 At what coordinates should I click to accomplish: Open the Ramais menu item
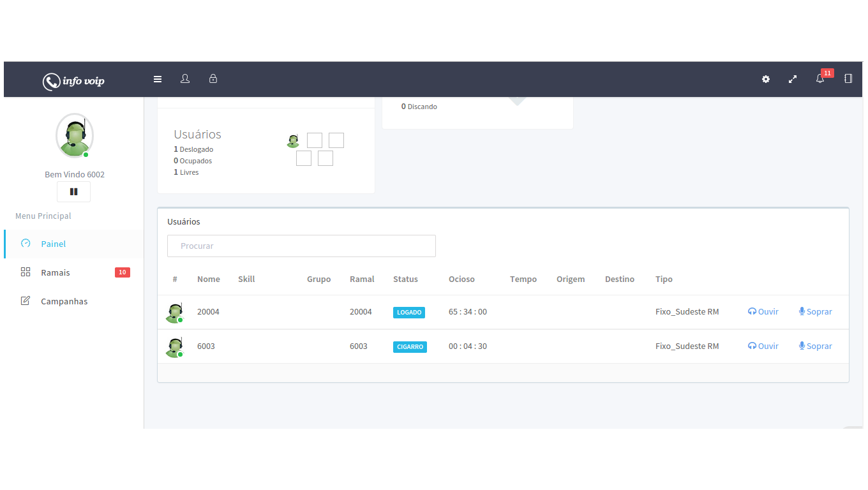point(56,272)
